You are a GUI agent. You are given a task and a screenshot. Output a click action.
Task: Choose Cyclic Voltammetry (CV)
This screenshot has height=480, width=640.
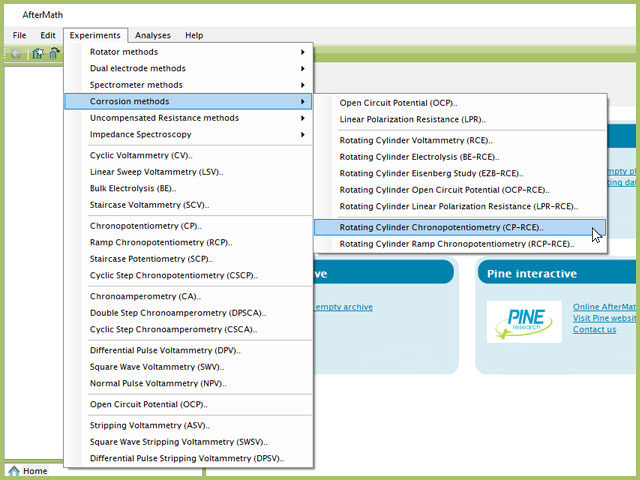188,156
